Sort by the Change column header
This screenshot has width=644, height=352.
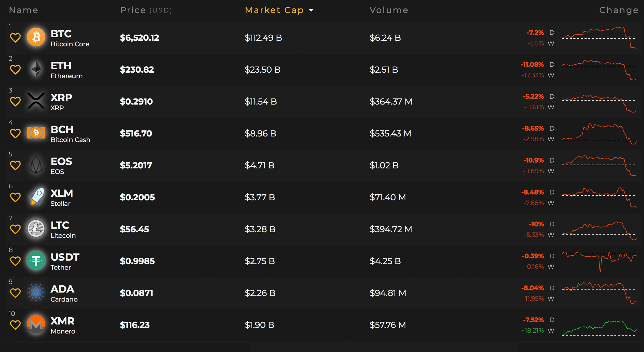[618, 10]
